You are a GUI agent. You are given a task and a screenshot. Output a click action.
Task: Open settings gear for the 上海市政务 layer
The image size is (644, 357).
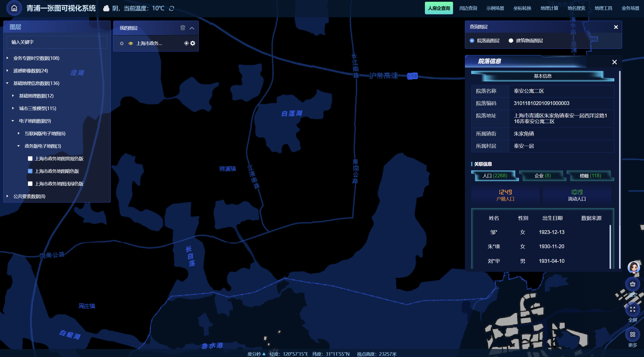click(x=193, y=43)
